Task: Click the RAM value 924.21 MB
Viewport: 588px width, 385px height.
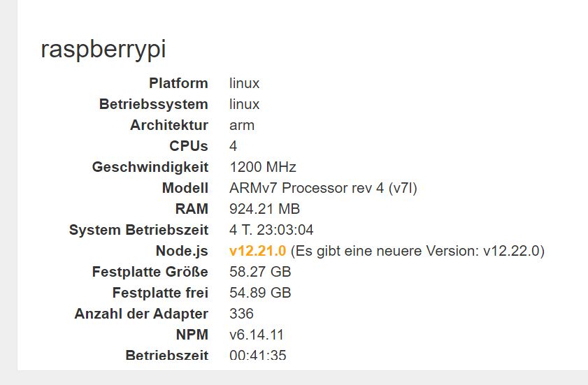Action: tap(264, 209)
